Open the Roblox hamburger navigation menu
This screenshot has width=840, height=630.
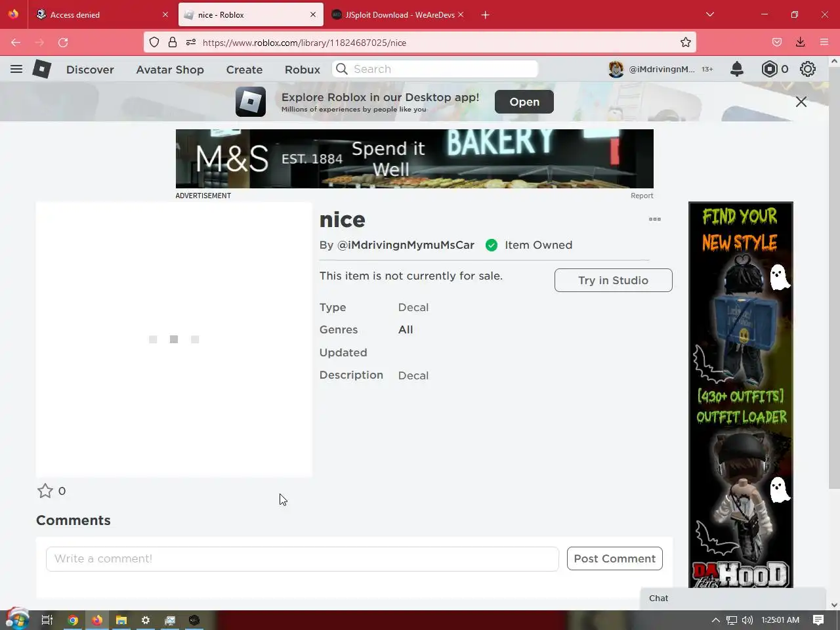(x=16, y=69)
